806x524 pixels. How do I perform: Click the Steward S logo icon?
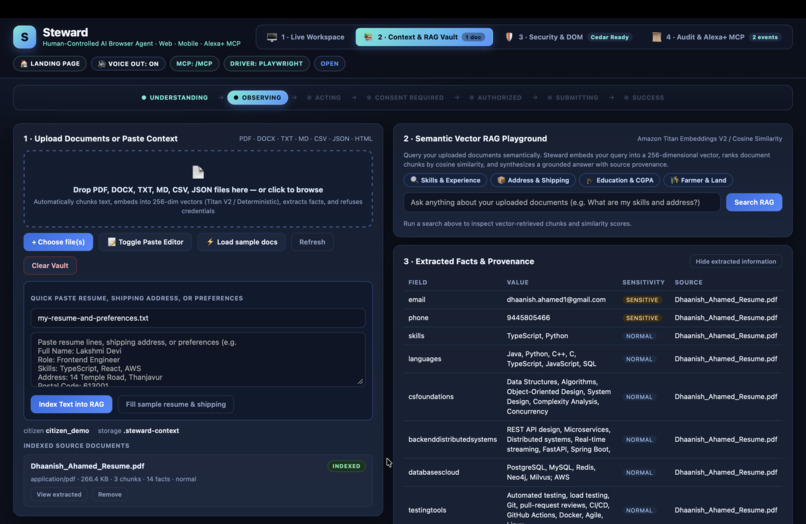[24, 37]
